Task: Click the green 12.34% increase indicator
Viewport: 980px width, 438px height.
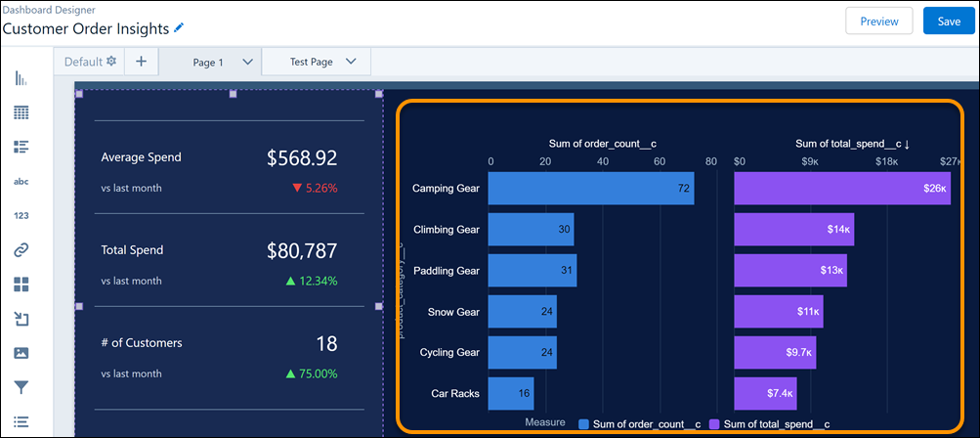Action: coord(312,282)
